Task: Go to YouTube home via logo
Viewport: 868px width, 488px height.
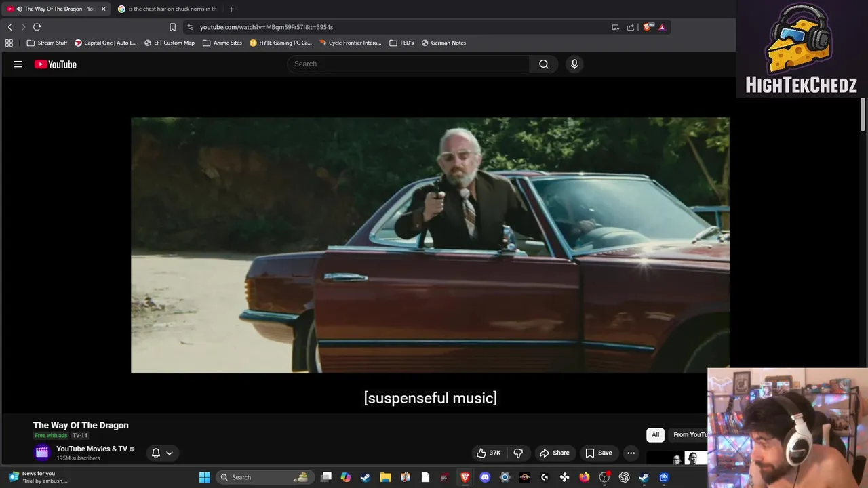Action: tap(56, 64)
